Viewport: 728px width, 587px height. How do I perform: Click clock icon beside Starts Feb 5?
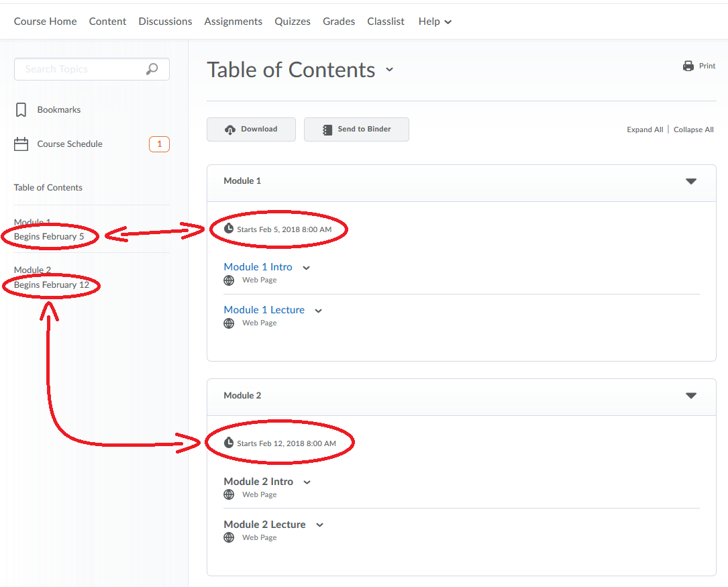pyautogui.click(x=229, y=229)
